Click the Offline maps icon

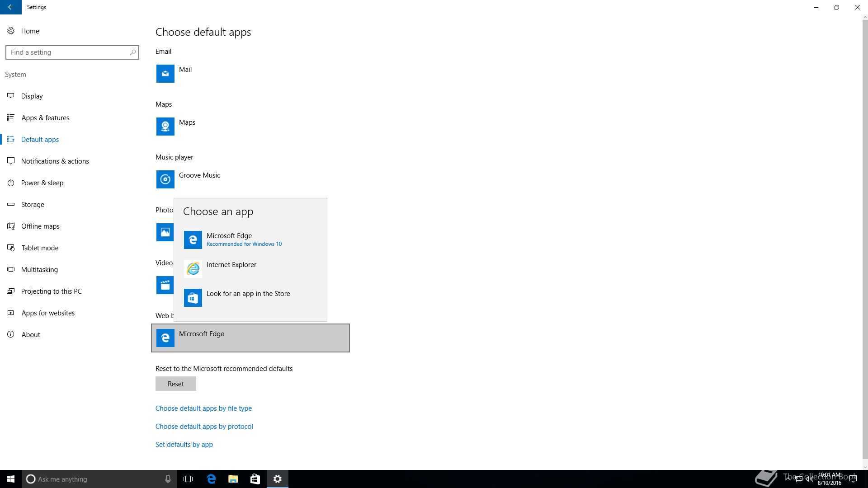coord(11,226)
